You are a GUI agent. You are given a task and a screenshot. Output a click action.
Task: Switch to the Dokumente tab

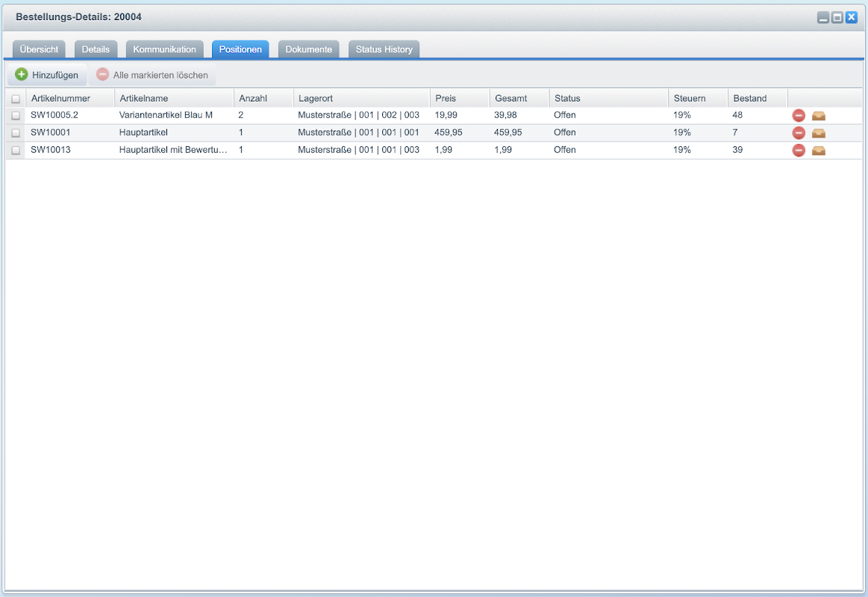point(308,49)
